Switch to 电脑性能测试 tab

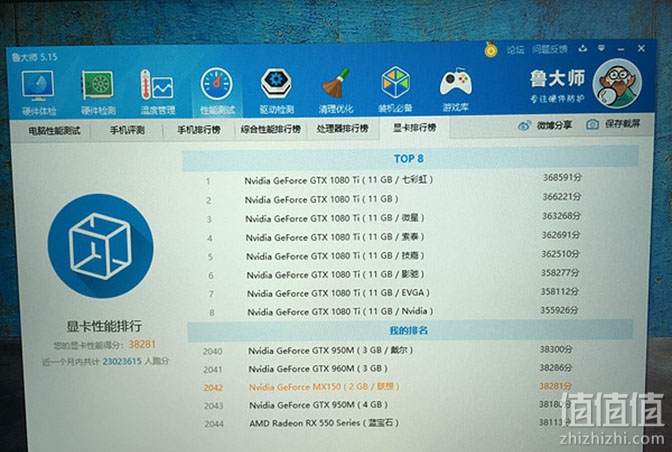click(x=54, y=131)
